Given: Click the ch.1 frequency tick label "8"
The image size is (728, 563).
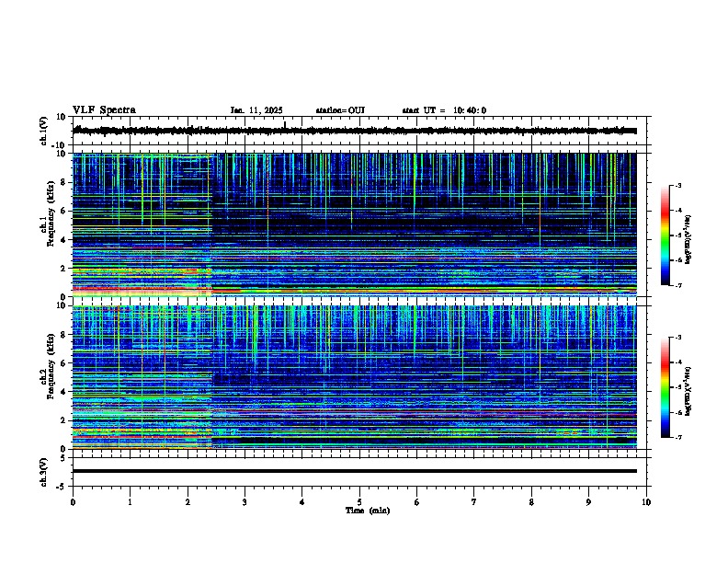Looking at the screenshot, I should [64, 182].
